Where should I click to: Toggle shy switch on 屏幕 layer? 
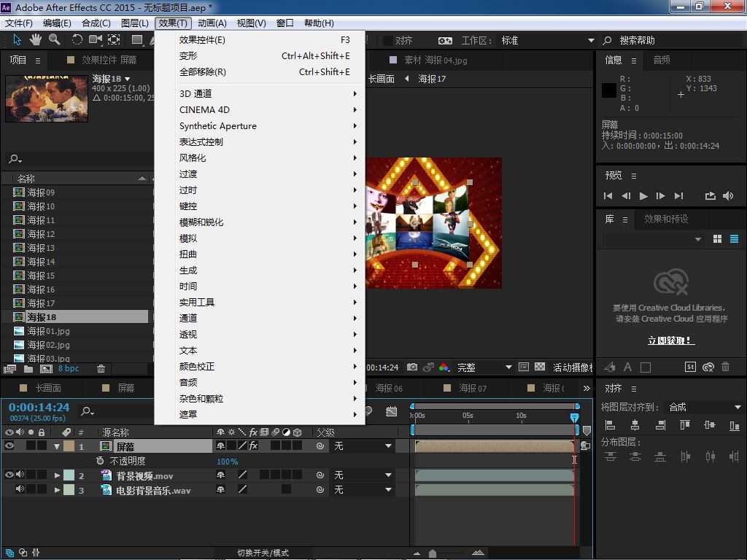(220, 446)
